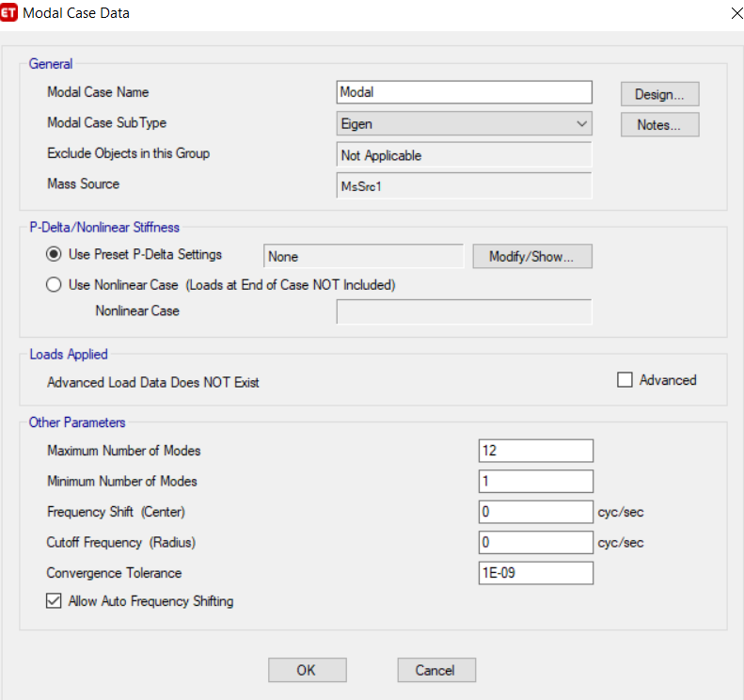
Task: Click the Convergence Tolerance field
Action: tap(536, 573)
